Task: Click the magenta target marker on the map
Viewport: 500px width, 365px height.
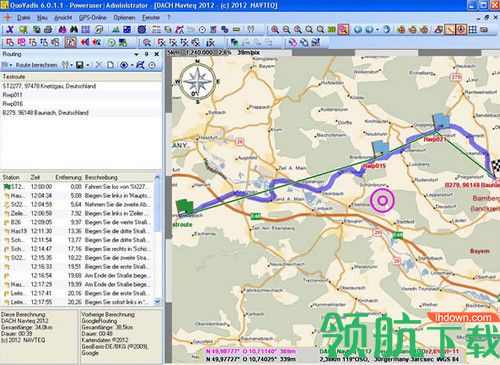Action: [x=382, y=200]
